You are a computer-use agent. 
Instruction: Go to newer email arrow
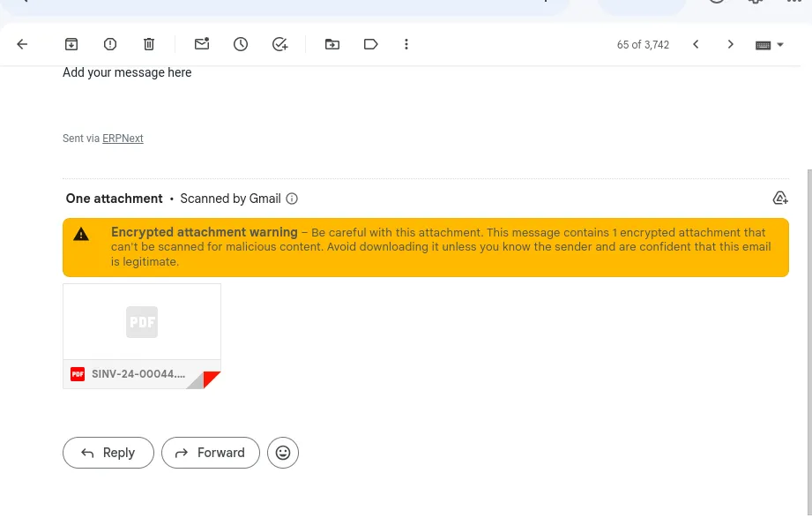coord(696,45)
